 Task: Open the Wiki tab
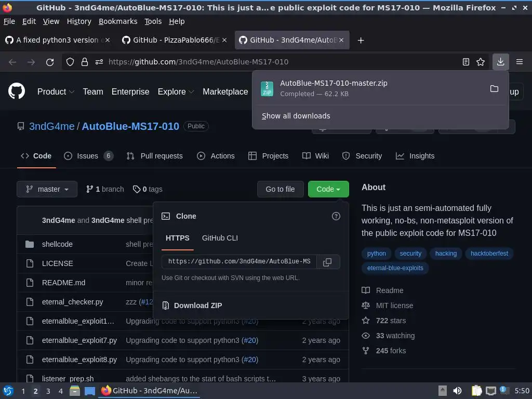[x=315, y=156]
